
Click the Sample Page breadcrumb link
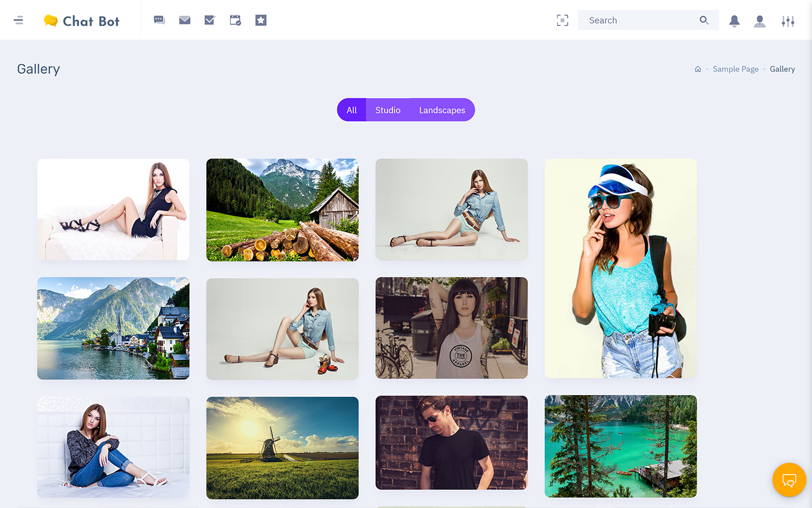click(x=735, y=69)
